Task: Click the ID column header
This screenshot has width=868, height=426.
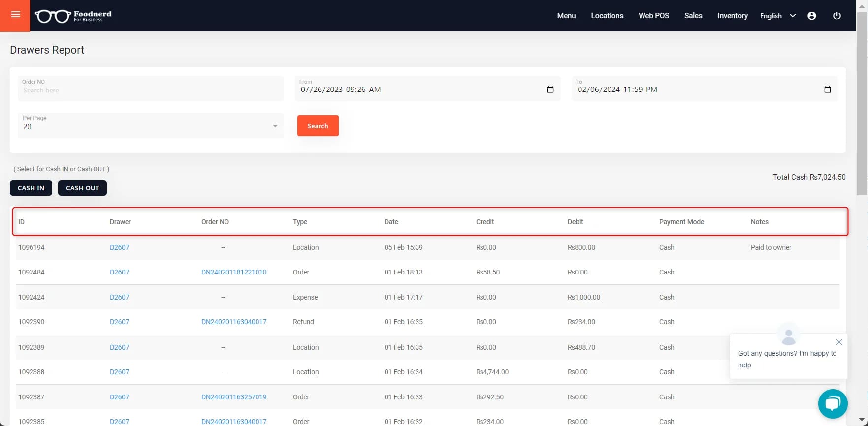Action: pyautogui.click(x=21, y=222)
